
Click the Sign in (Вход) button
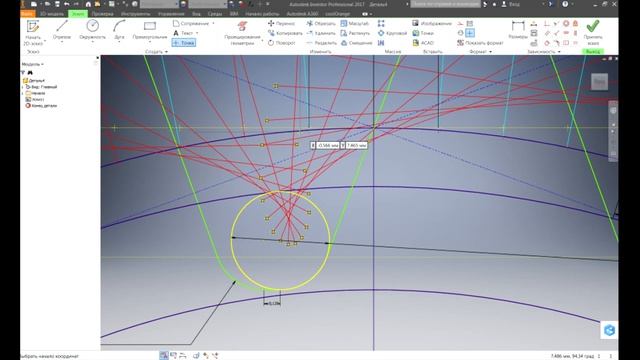(511, 4)
